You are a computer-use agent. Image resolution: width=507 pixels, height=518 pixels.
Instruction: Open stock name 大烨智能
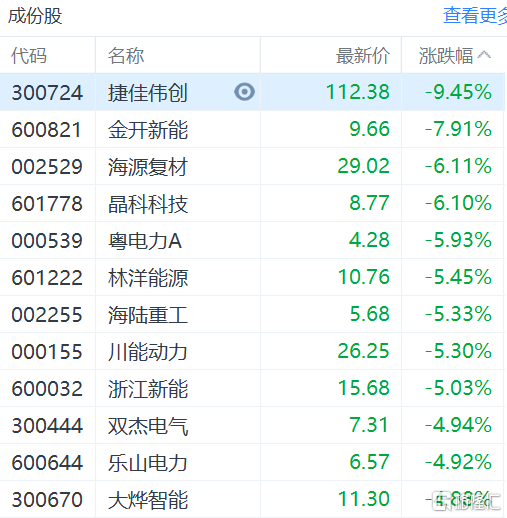(148, 499)
